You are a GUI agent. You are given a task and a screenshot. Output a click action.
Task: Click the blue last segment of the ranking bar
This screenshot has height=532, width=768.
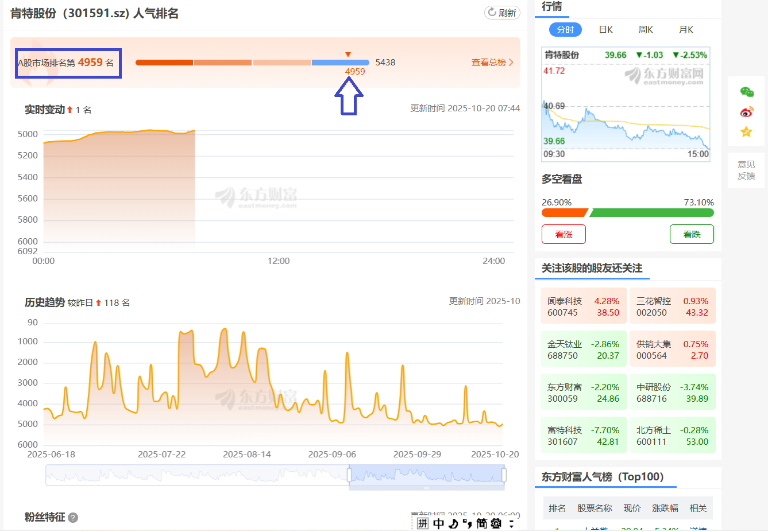click(x=341, y=63)
